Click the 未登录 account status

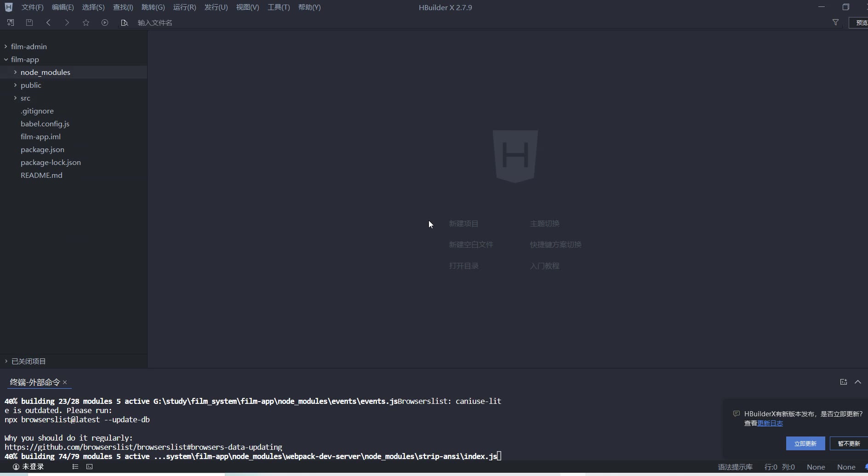29,466
